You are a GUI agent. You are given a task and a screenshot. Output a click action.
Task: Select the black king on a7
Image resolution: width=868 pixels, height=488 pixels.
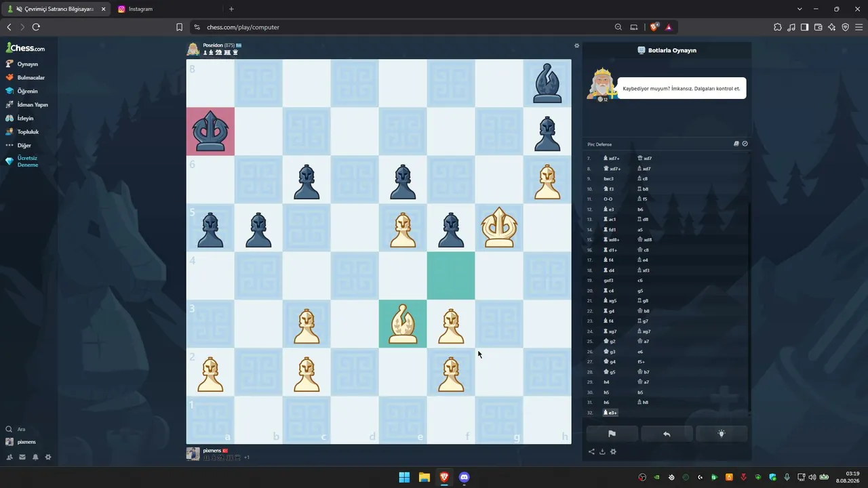pyautogui.click(x=210, y=131)
